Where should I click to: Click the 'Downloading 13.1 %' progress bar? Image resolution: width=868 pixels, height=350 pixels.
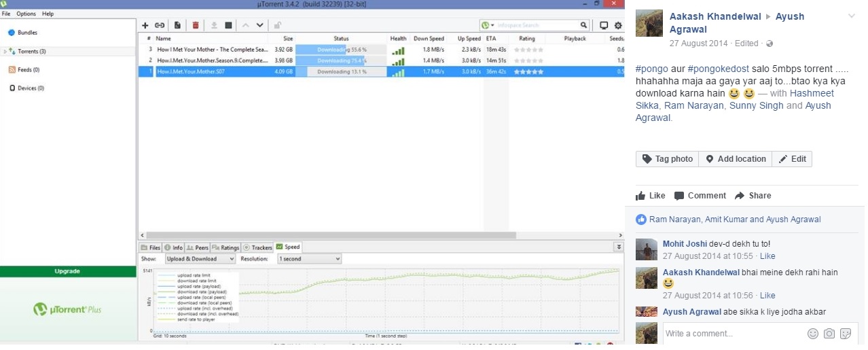[342, 71]
